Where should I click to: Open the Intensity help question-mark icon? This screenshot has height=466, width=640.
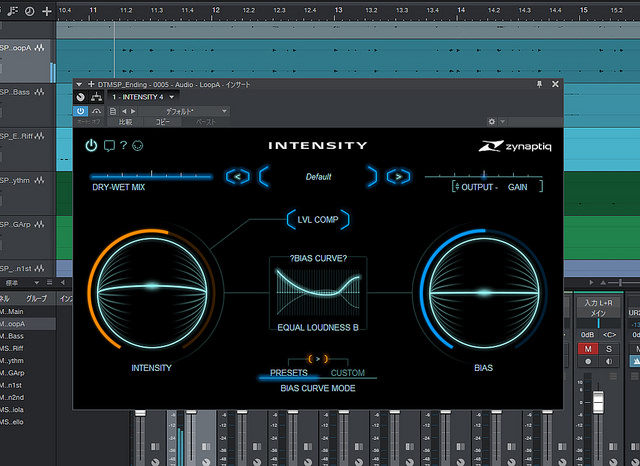(124, 145)
